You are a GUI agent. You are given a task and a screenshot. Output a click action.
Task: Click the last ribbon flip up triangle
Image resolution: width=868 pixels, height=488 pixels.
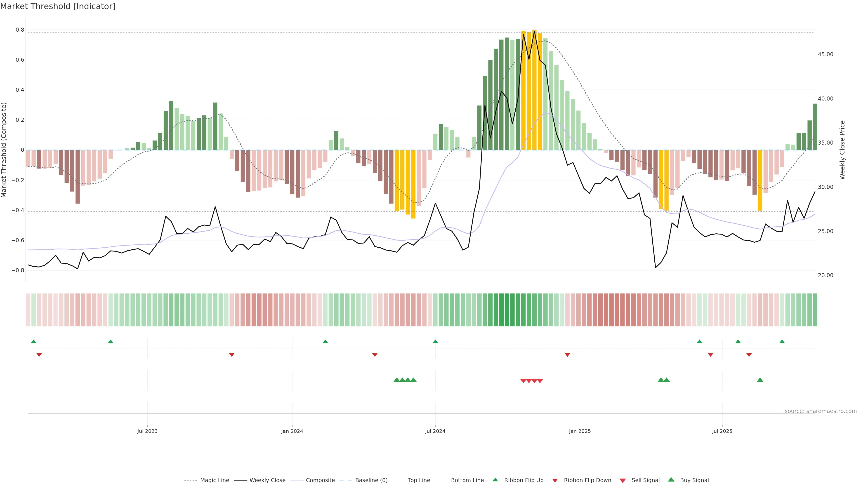(782, 342)
